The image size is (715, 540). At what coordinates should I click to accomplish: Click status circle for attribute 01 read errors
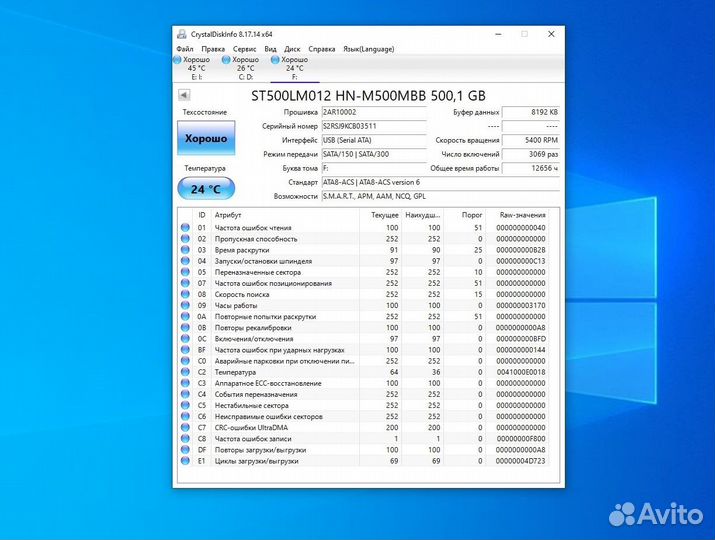(185, 228)
